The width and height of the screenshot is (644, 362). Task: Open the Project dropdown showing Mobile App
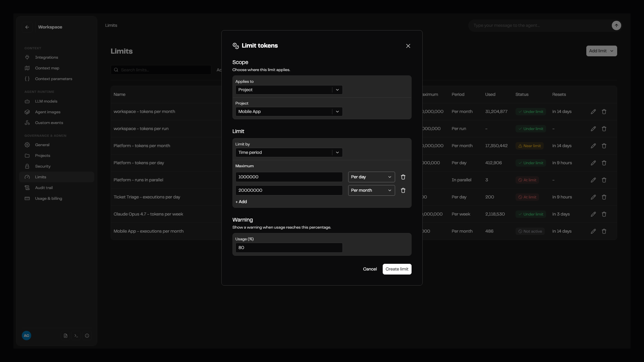[289, 112]
